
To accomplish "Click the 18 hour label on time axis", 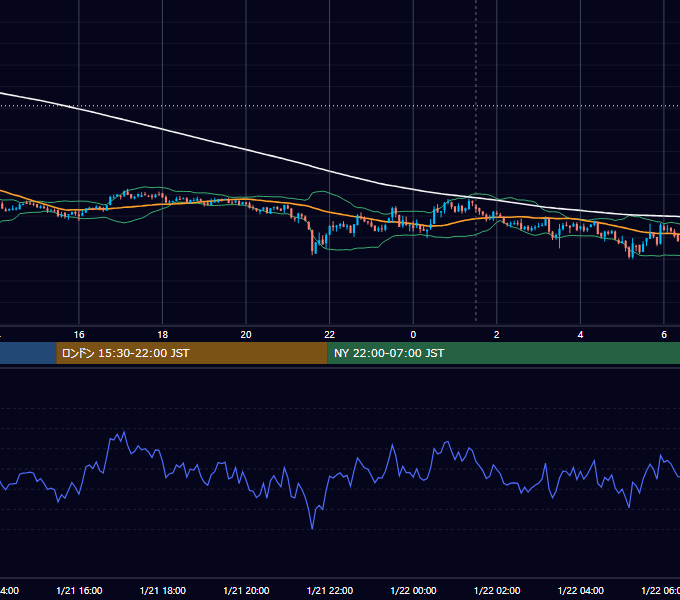I will pos(163,335).
